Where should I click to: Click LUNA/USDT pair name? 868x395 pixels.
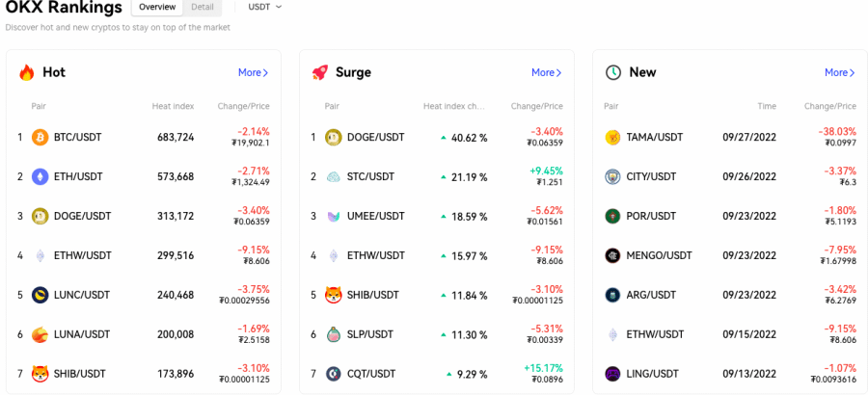tap(81, 334)
